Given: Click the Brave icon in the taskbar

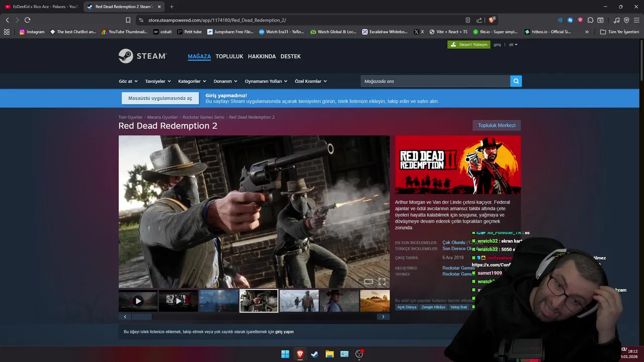Looking at the screenshot, I should (x=300, y=354).
